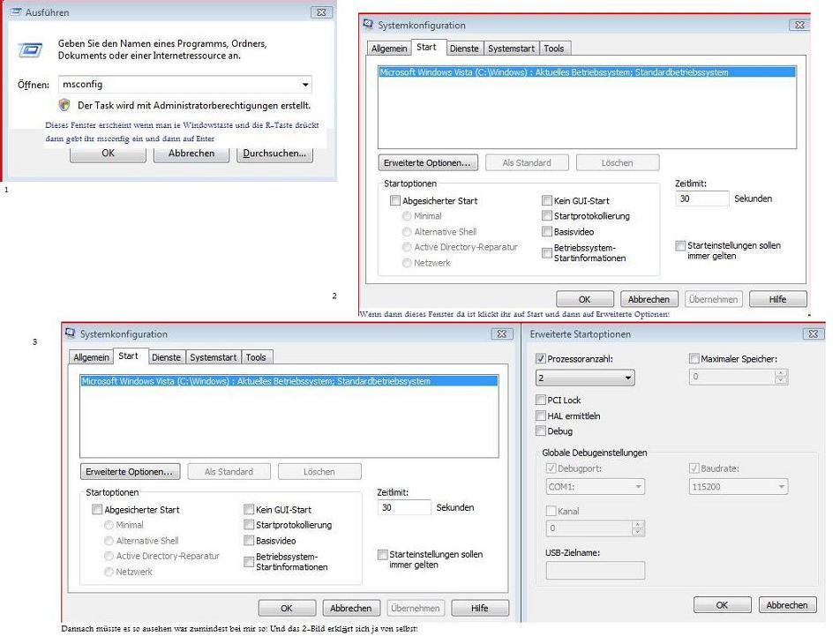Select the Windows Vista boot entry in window 3
840x644 pixels.
pos(289,381)
